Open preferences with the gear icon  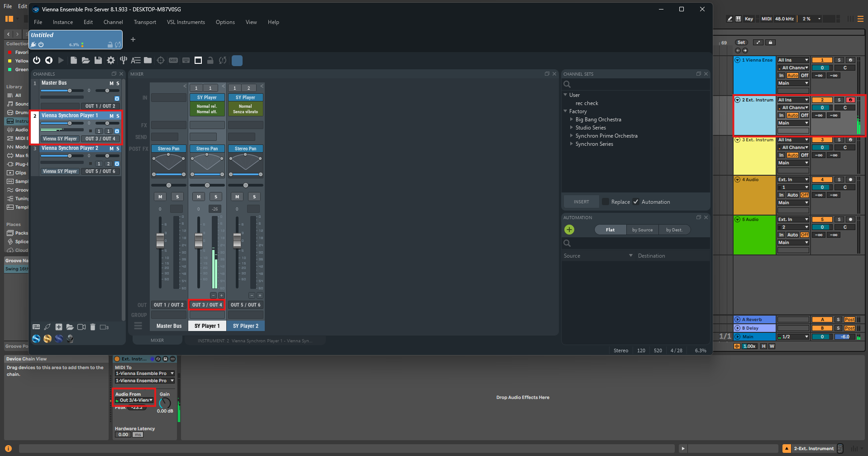[x=110, y=60]
